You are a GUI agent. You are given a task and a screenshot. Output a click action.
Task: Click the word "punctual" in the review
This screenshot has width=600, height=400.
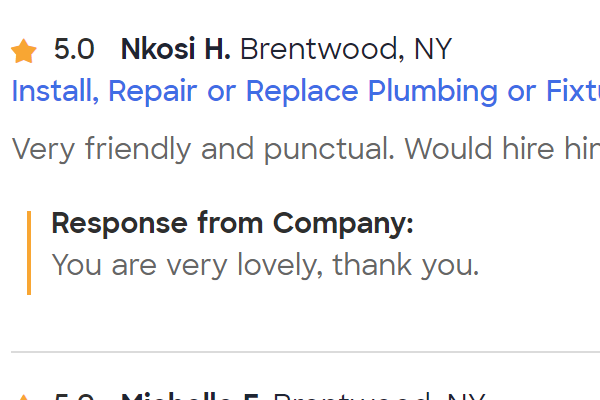point(331,151)
